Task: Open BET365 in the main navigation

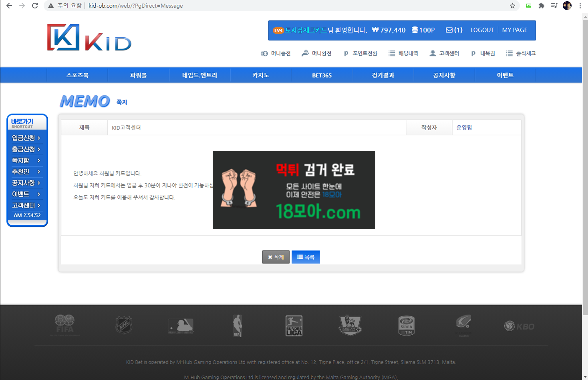Action: pyautogui.click(x=322, y=75)
